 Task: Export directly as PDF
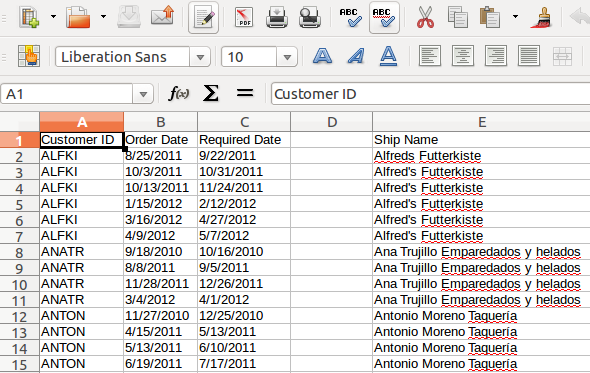244,17
